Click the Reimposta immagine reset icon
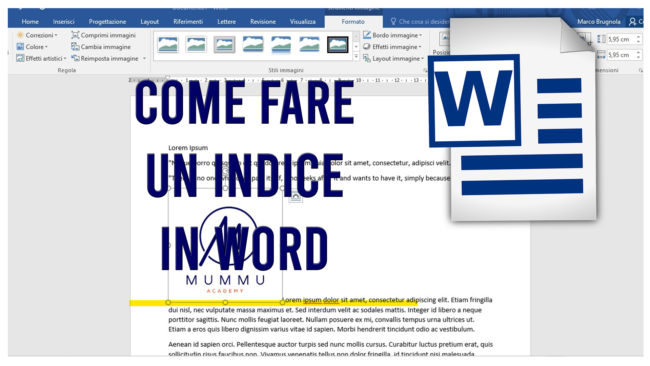The width and height of the screenshot is (650, 366). pos(75,58)
